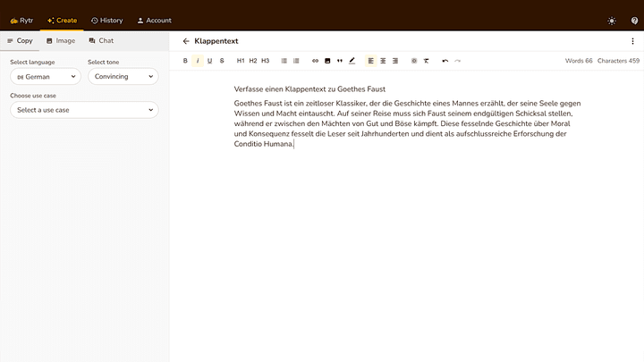Open the three-dot document options menu
This screenshot has height=362, width=644.
click(x=632, y=41)
